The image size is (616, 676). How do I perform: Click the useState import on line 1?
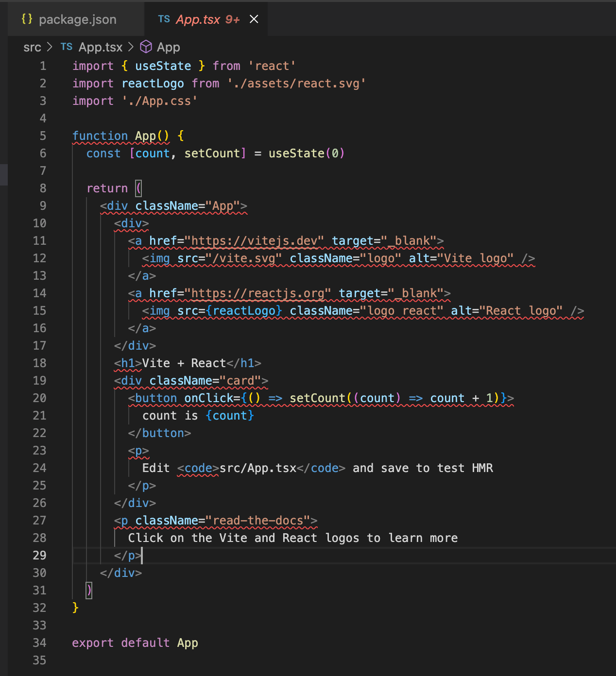point(163,66)
